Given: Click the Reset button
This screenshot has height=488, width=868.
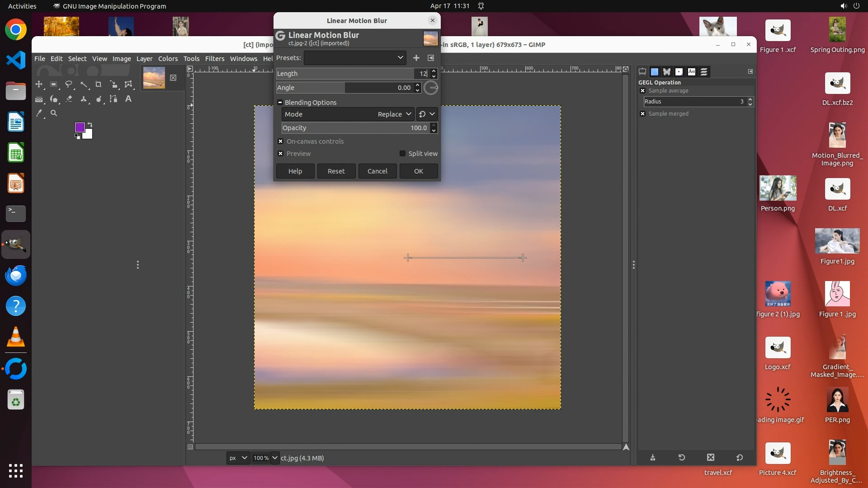Looking at the screenshot, I should click(x=336, y=171).
